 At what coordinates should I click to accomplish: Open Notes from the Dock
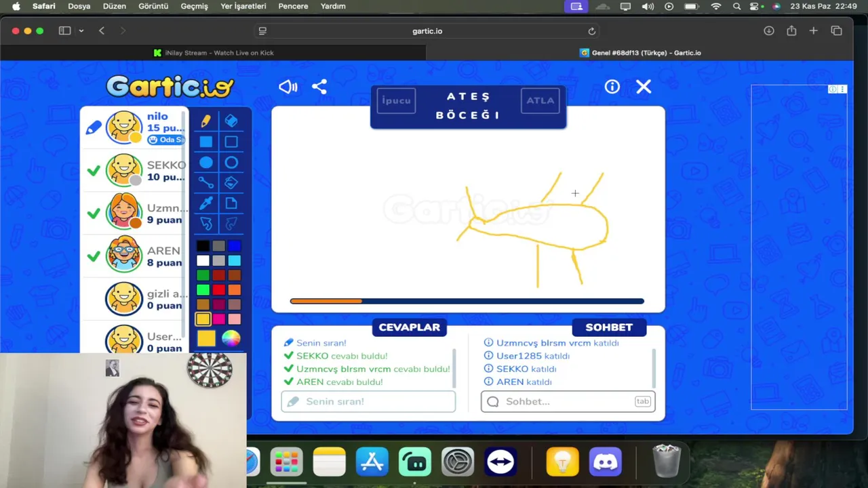point(329,462)
